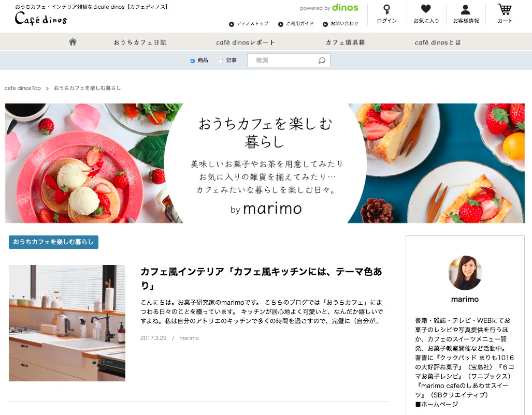Viewport: 532px width, 415px height.
Task: Click the お気に入り heart icon
Action: pyautogui.click(x=426, y=13)
